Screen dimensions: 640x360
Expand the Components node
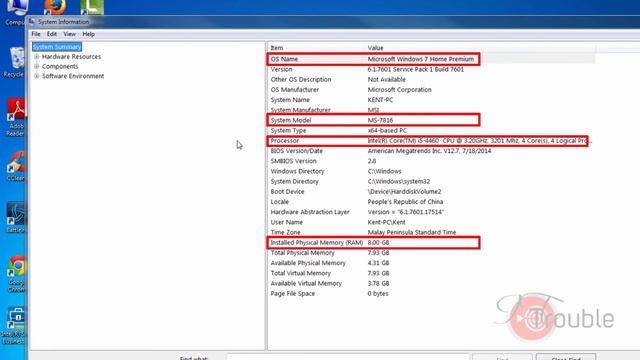37,67
